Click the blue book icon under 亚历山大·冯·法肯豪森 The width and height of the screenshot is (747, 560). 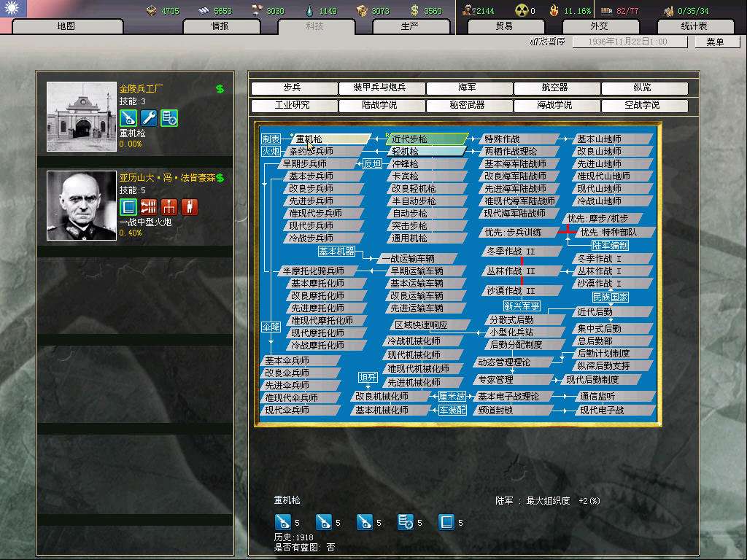tap(128, 207)
